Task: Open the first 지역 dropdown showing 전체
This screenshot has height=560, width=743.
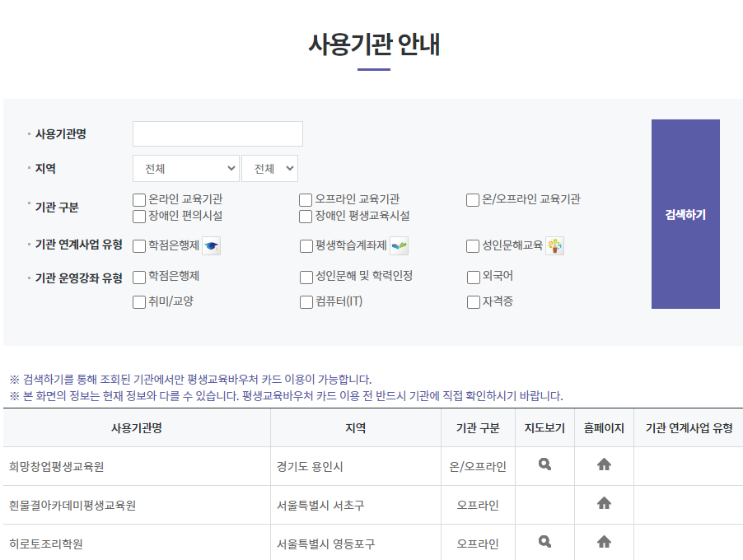Action: coord(185,167)
